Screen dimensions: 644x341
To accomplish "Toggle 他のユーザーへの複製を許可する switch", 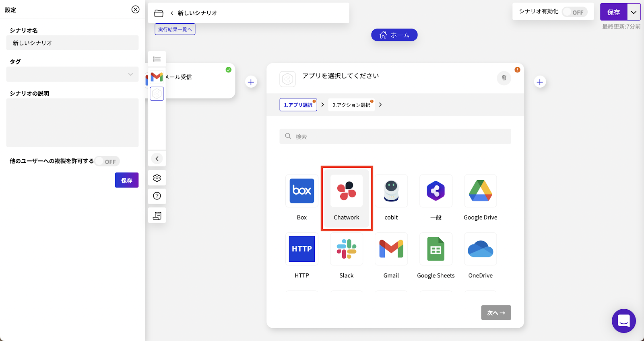I will (107, 161).
